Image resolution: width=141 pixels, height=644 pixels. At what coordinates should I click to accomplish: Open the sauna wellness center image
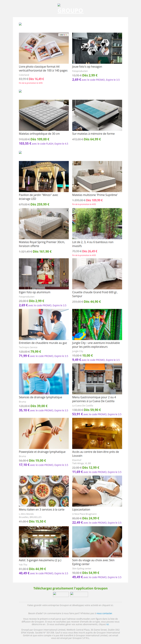click(x=97, y=434)
